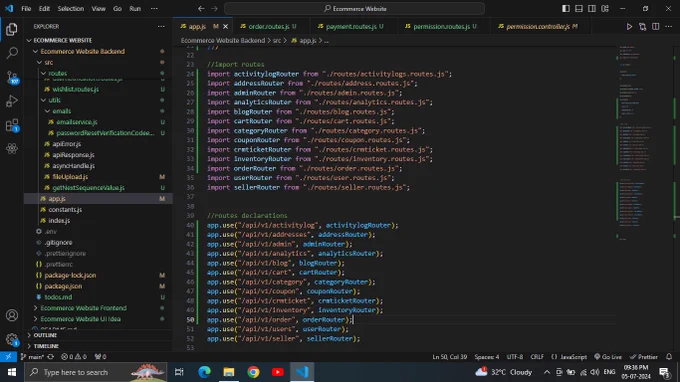Open File Explorer from taskbar
The image size is (680, 382).
(229, 372)
